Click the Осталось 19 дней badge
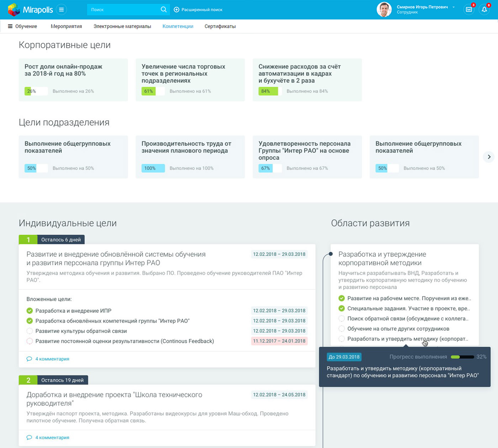Screen dimensions: 498x448 62,380
